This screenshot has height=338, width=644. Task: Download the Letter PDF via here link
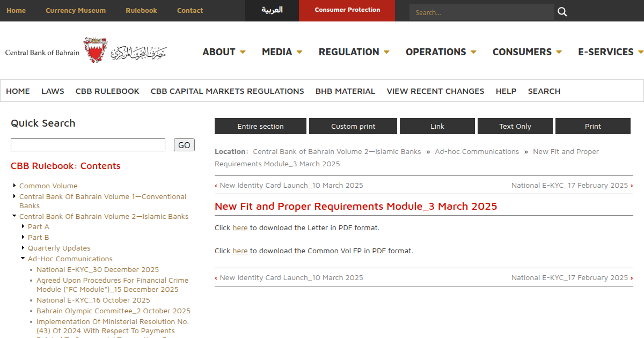(x=240, y=227)
